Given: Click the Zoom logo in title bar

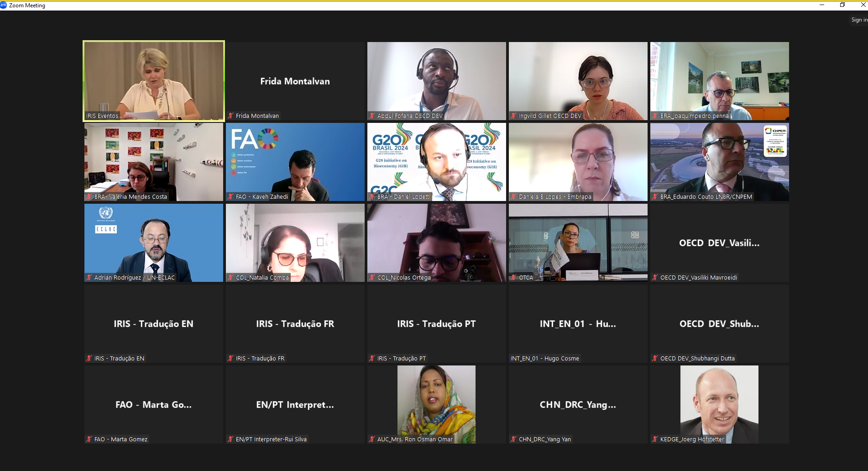Looking at the screenshot, I should 4,5.
